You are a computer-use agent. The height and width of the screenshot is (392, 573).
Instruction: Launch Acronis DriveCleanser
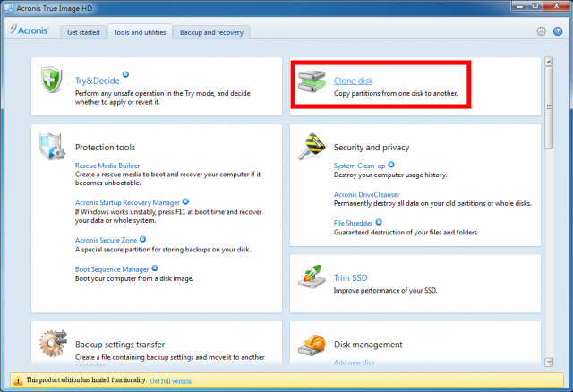pos(366,194)
